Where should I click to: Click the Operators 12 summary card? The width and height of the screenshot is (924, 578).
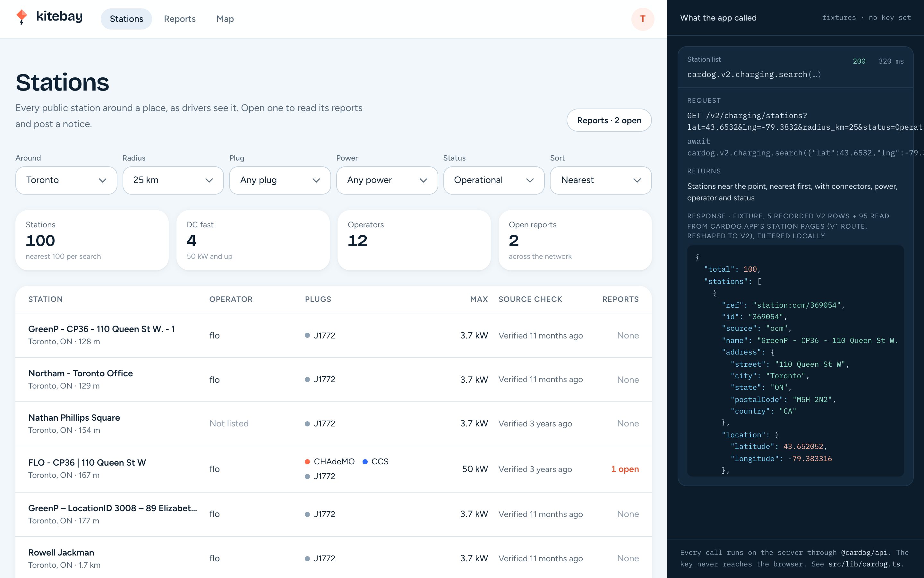point(414,240)
